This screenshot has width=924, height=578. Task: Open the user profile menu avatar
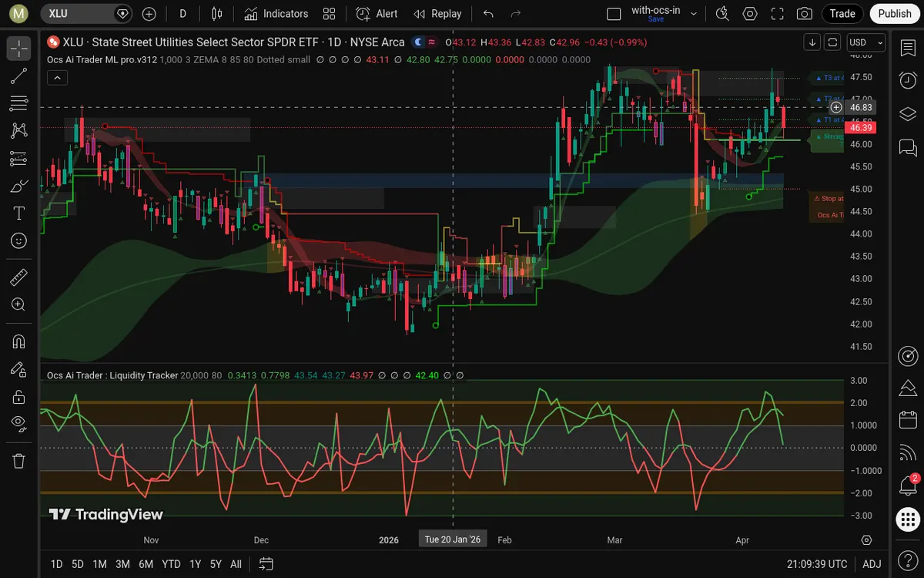click(19, 14)
